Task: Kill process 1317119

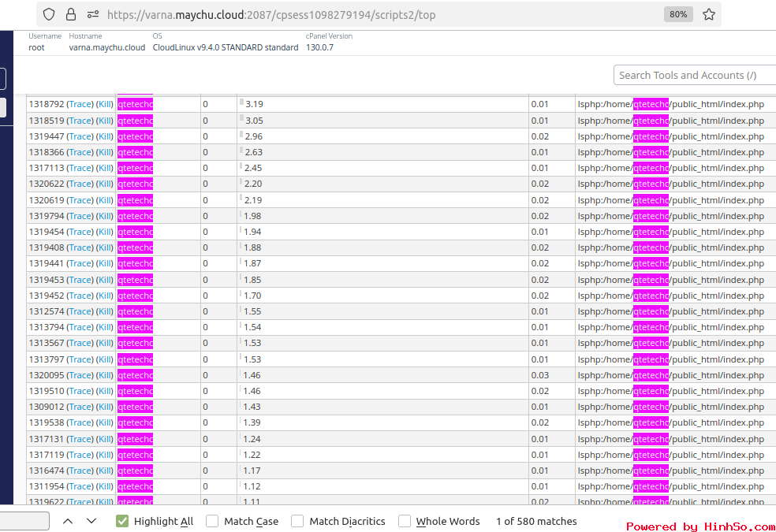Action: (x=104, y=455)
